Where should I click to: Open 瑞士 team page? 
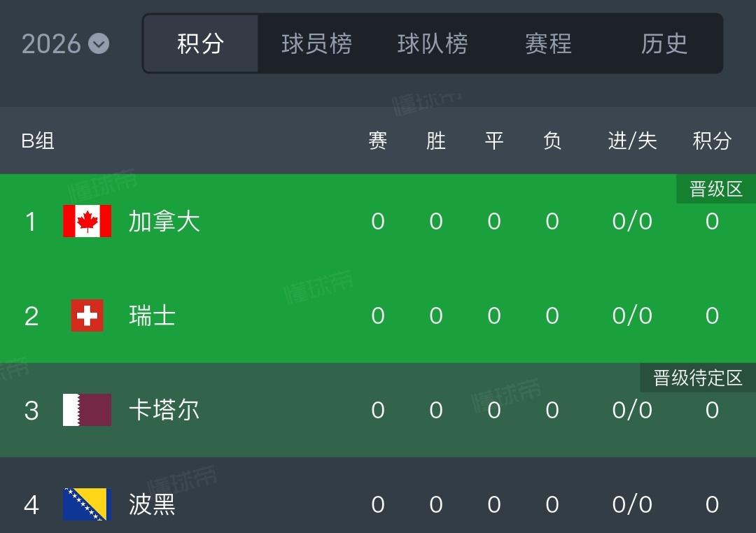(152, 315)
